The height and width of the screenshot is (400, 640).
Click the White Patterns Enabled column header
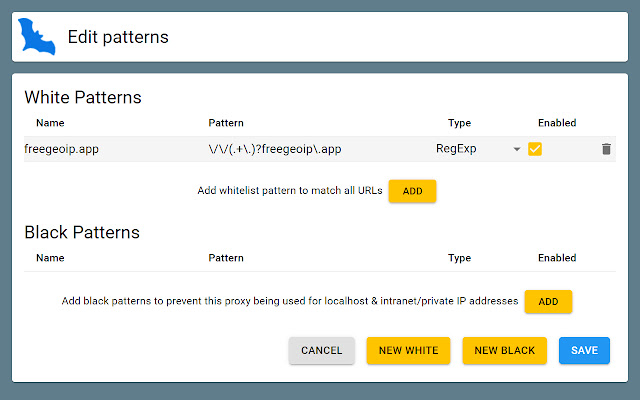point(557,123)
